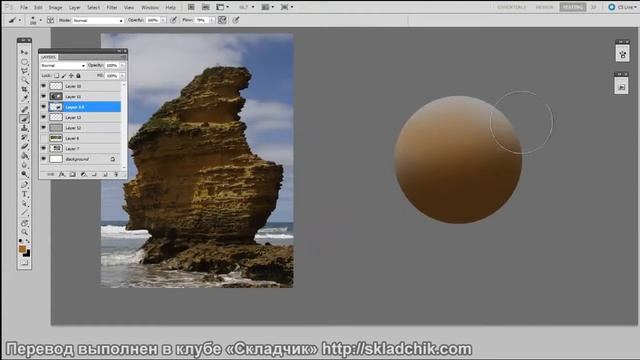The width and height of the screenshot is (640, 360).
Task: Select the Zoom tool in toolbox
Action: pos(24,232)
